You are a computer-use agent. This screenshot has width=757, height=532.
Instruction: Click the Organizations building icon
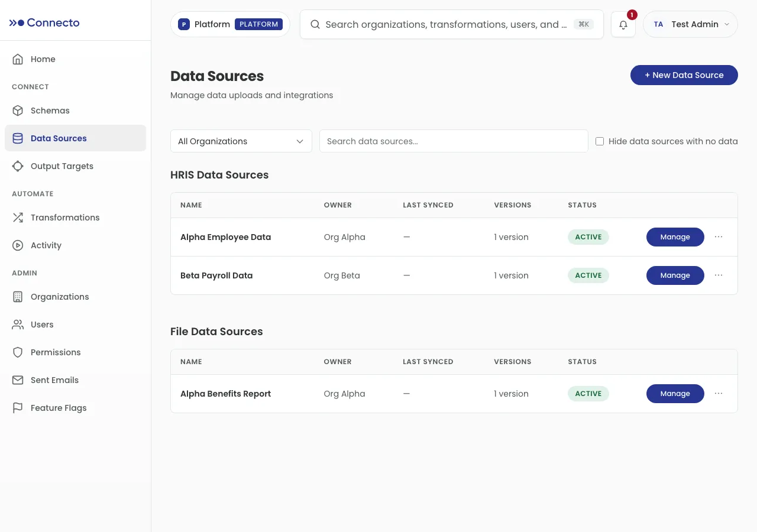pyautogui.click(x=18, y=297)
